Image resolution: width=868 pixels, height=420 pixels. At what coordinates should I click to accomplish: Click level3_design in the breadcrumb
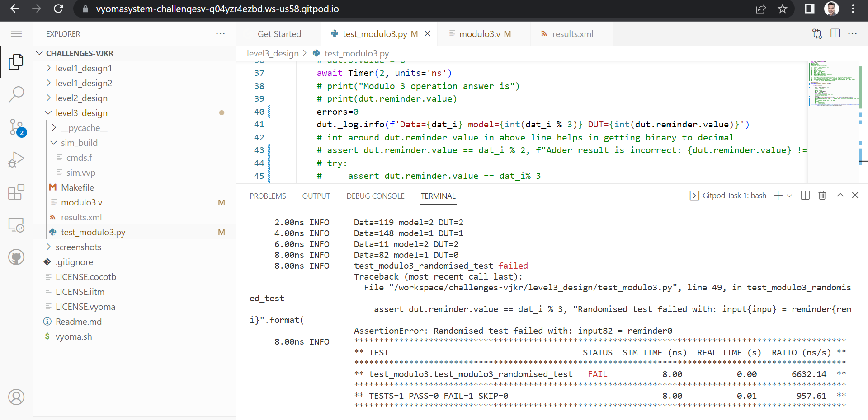(273, 53)
